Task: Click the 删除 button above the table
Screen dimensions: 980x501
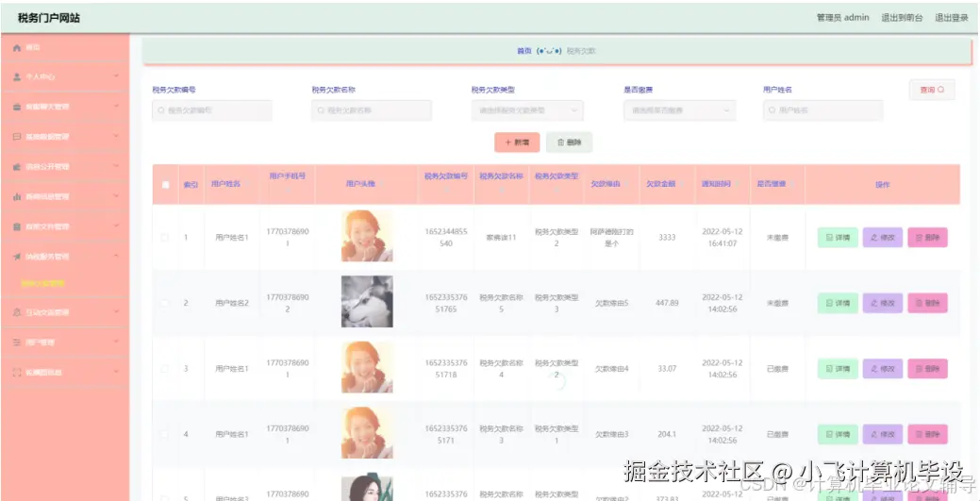Action: coord(570,142)
